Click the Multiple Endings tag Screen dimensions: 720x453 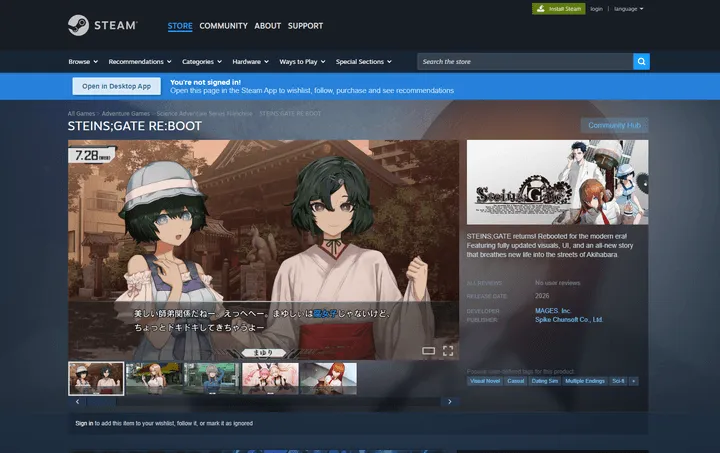point(585,381)
